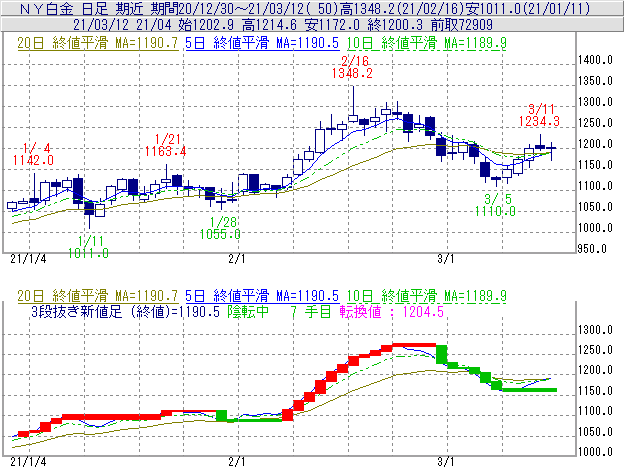This screenshot has width=624, height=473.
Task: Click the 21/1/4 date label under the candlestick chart
Action: pyautogui.click(x=28, y=259)
